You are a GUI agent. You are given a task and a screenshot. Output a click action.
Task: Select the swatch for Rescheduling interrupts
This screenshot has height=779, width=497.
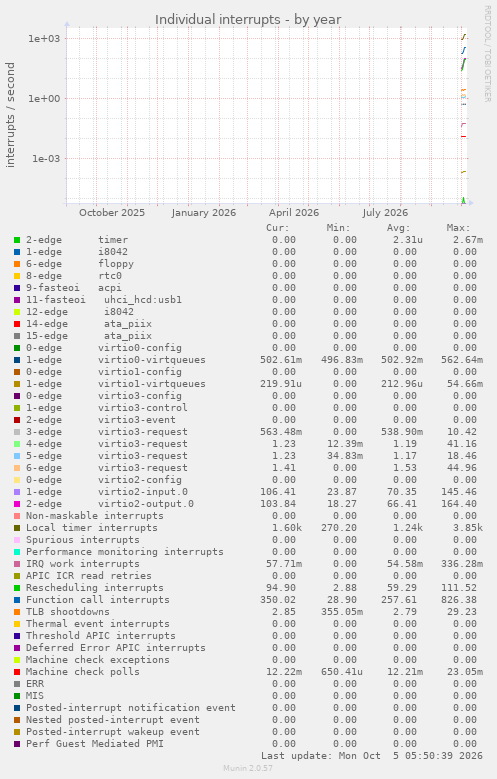click(17, 588)
